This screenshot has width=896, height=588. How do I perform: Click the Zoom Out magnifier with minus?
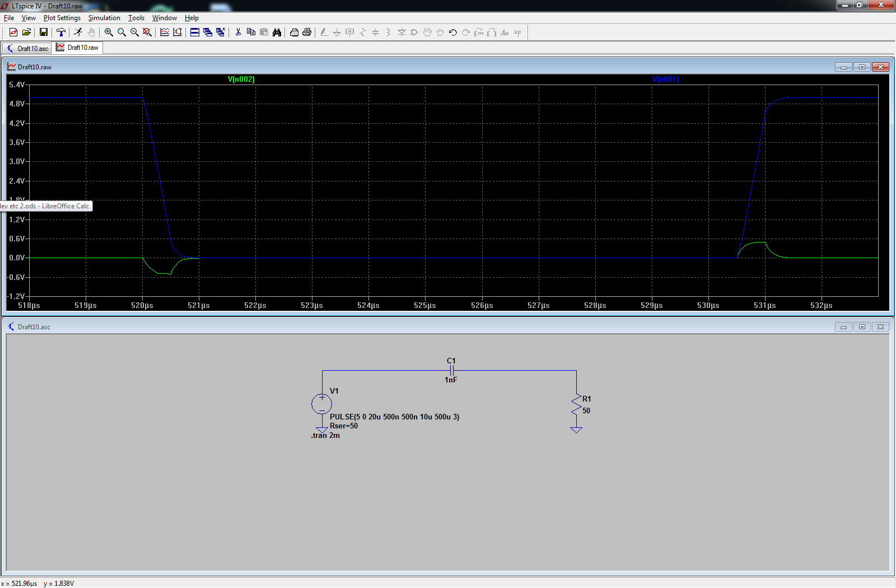134,32
